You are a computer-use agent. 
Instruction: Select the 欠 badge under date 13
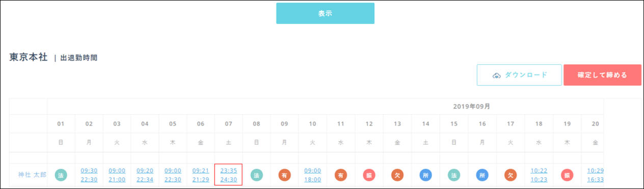point(397,175)
